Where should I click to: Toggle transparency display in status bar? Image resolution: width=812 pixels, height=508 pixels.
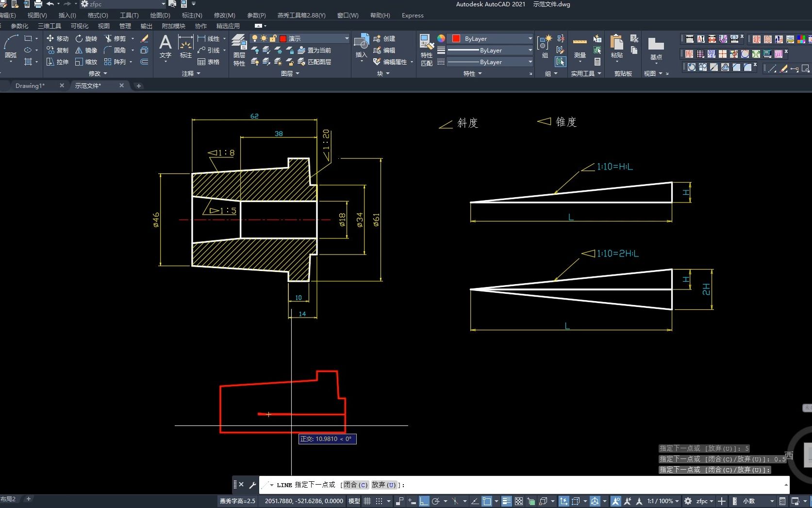pyautogui.click(x=519, y=501)
